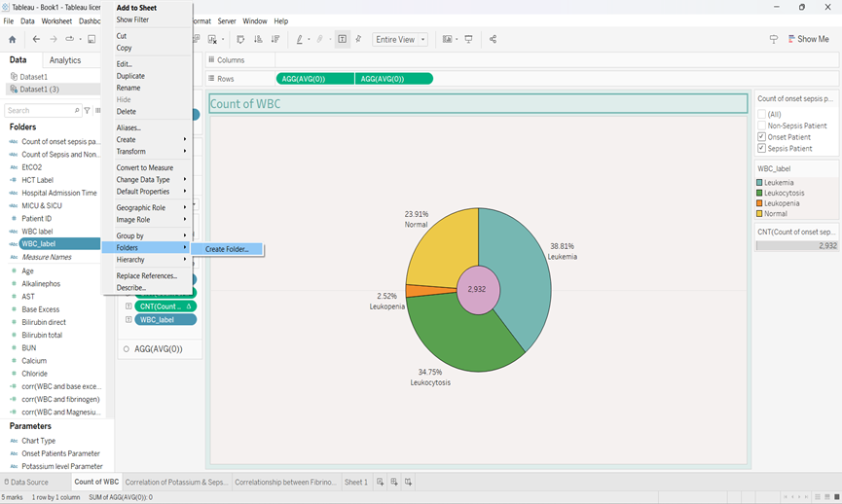Click the Tableau home icon
This screenshot has width=842, height=504.
[x=12, y=39]
